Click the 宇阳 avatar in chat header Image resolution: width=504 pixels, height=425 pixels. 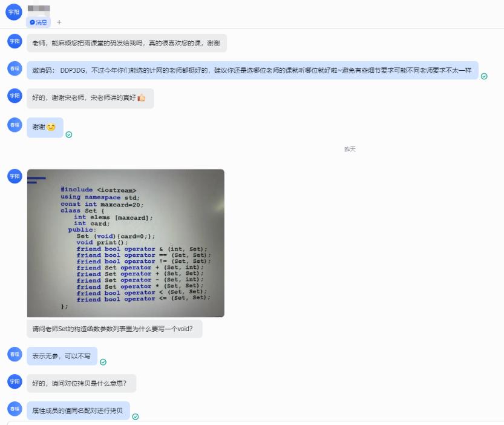(x=14, y=12)
